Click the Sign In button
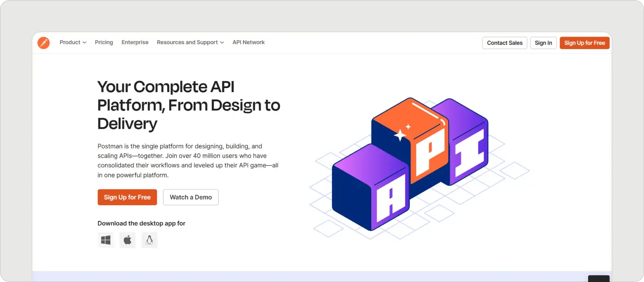 [543, 43]
